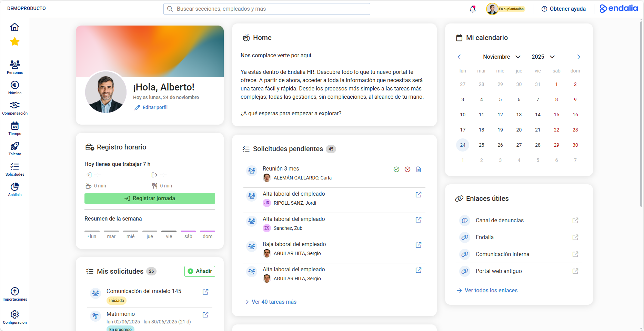
Task: Open the Personas section
Action: [x=14, y=67]
